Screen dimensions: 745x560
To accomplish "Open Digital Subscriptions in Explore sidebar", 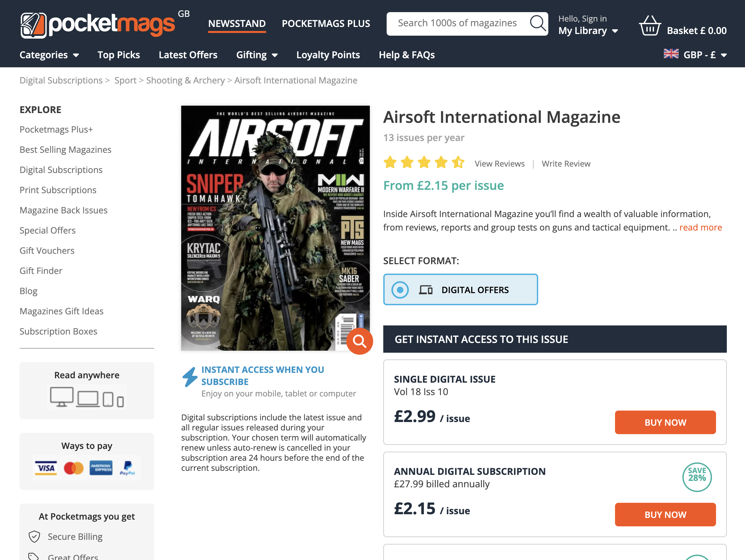I will click(x=61, y=170).
